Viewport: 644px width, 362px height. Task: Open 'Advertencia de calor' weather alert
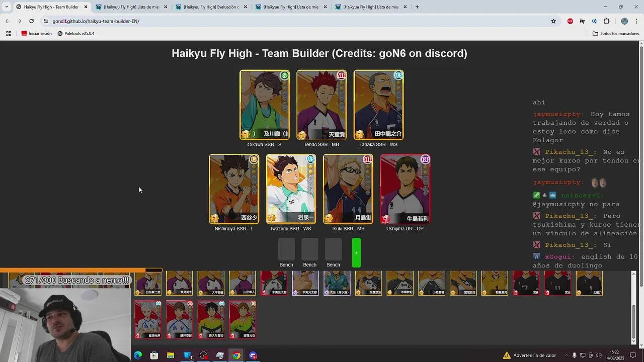point(529,355)
